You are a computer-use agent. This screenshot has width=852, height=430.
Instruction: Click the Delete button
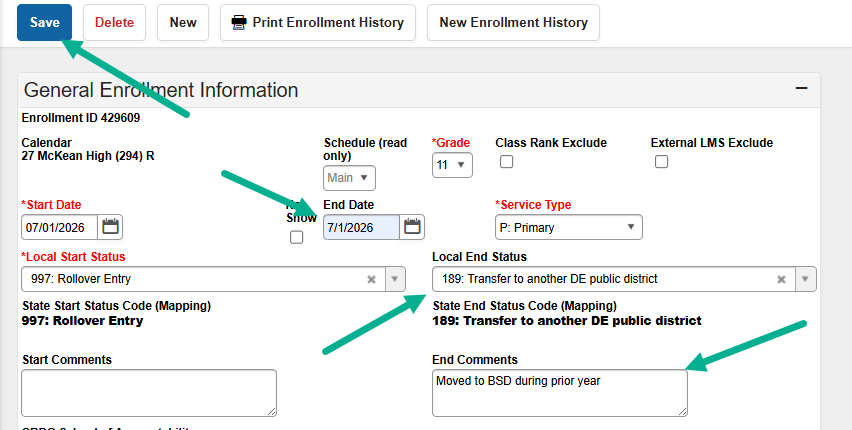pos(114,22)
